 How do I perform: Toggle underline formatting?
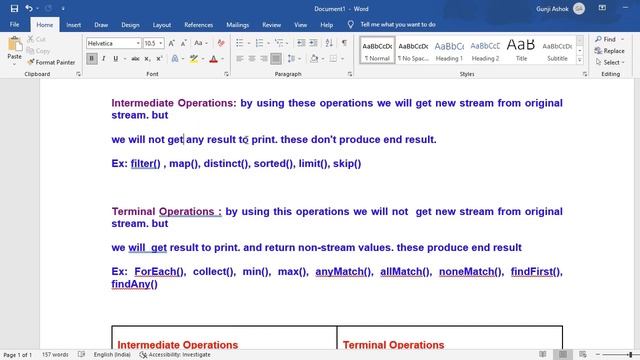(116, 59)
